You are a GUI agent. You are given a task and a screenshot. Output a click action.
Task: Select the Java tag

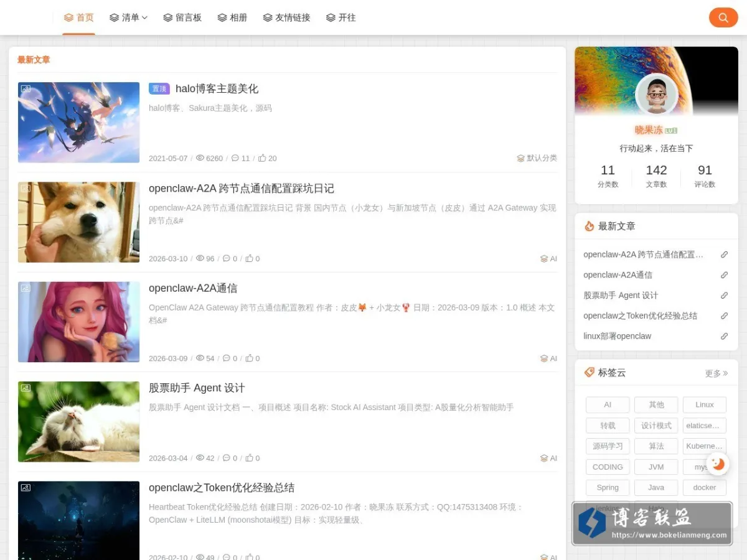coord(656,487)
